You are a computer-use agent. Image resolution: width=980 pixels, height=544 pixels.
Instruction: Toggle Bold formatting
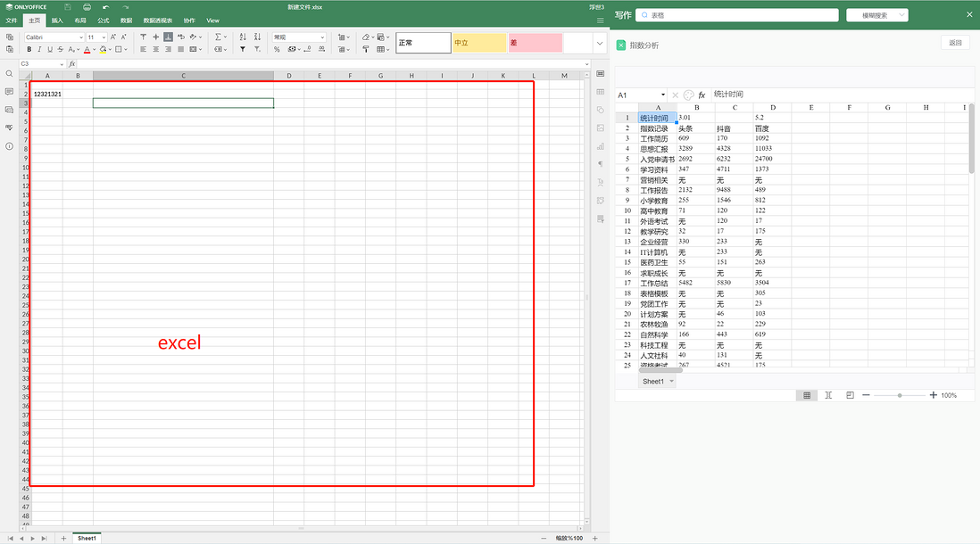point(29,49)
